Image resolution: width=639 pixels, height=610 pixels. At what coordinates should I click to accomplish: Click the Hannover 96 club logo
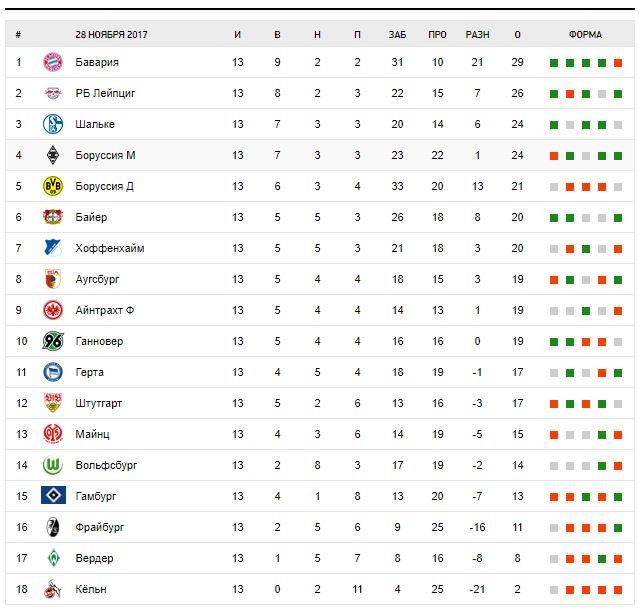(x=53, y=341)
